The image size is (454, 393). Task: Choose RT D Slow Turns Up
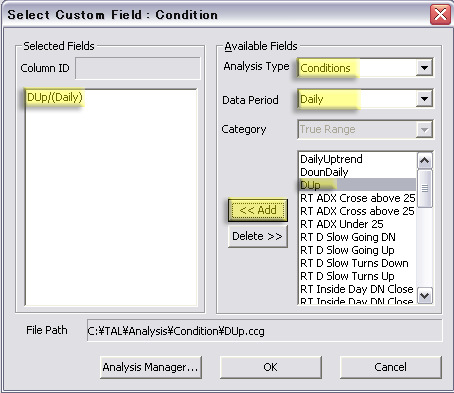(347, 276)
